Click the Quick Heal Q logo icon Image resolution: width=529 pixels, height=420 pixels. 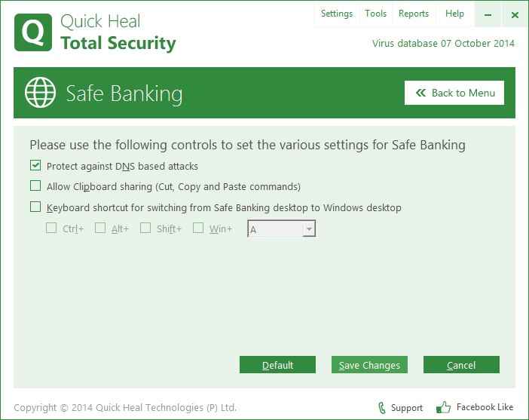(33, 32)
